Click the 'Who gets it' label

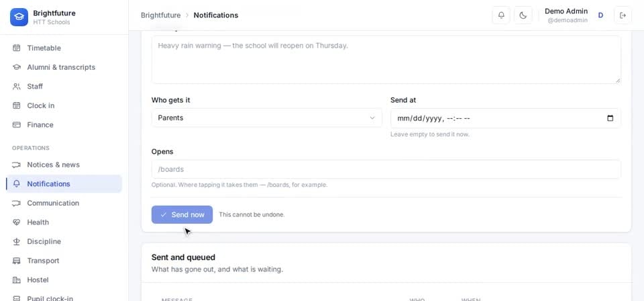[x=171, y=100]
